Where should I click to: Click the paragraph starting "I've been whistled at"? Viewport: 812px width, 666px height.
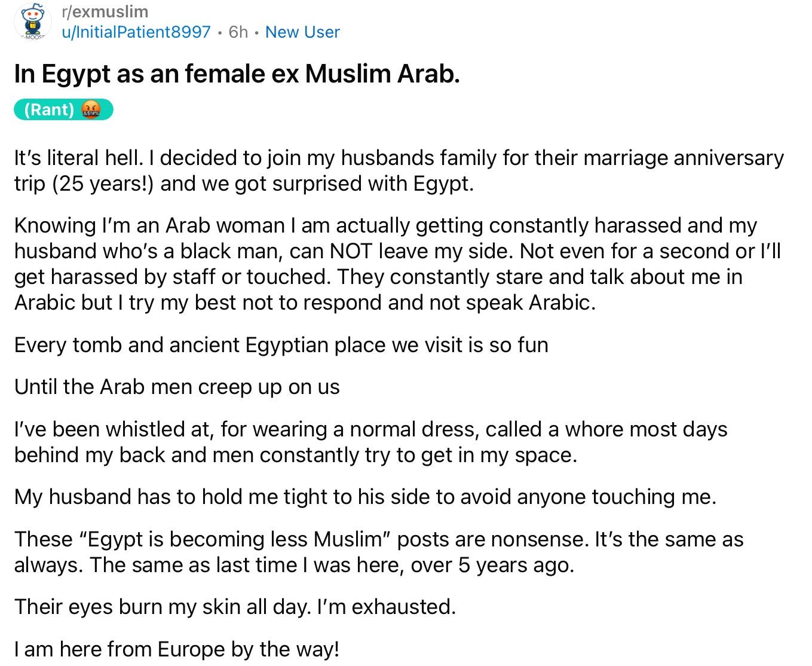click(x=370, y=442)
